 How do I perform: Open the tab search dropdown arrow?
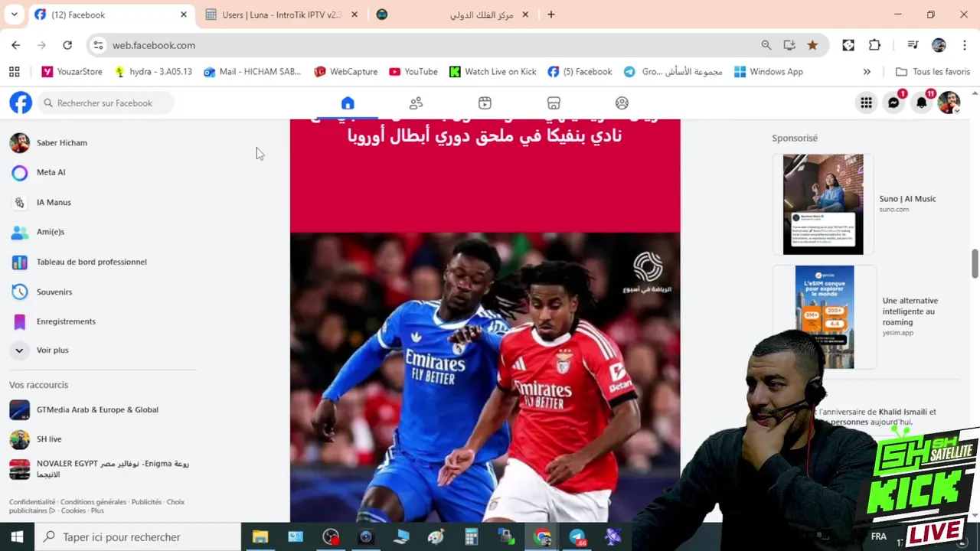pyautogui.click(x=14, y=15)
